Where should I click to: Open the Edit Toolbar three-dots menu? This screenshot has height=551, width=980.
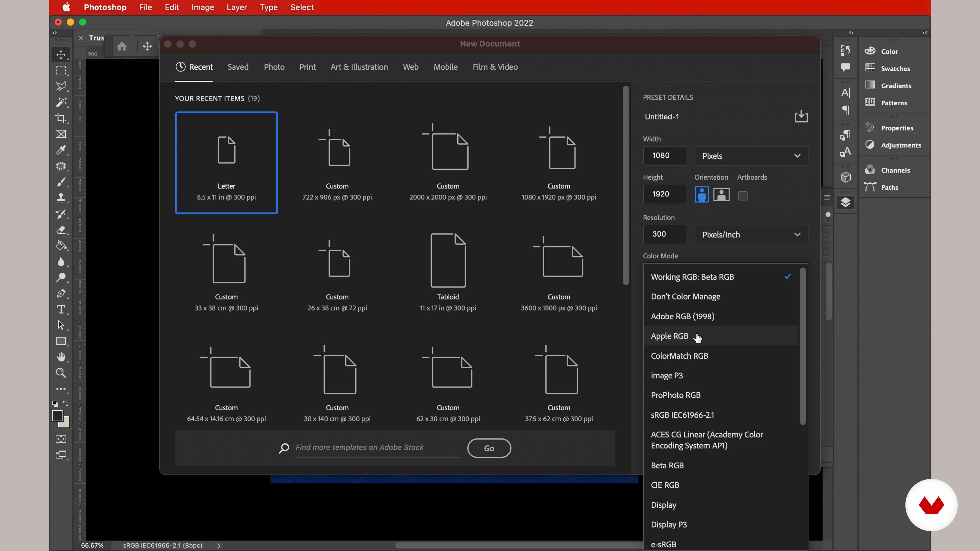click(61, 389)
